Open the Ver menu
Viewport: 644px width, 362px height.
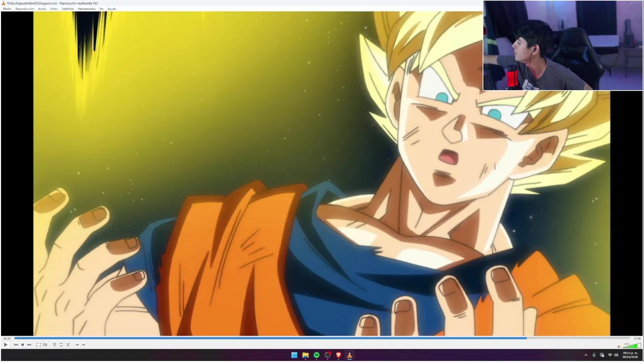(101, 9)
